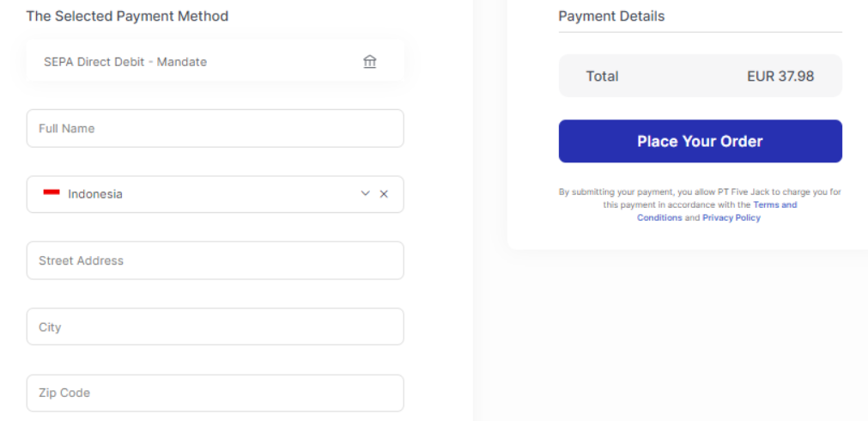Select the City input field
Image resolution: width=868 pixels, height=421 pixels.
pos(215,326)
